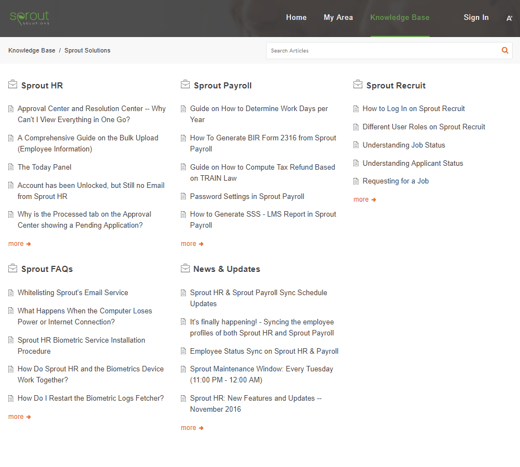Screen dimensions: 520x467
Task: Click the Knowledge Base breadcrumb link
Action: point(32,50)
